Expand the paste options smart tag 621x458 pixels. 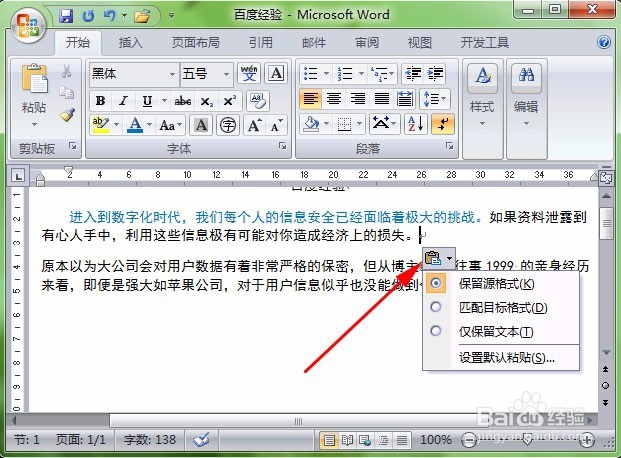tap(439, 258)
